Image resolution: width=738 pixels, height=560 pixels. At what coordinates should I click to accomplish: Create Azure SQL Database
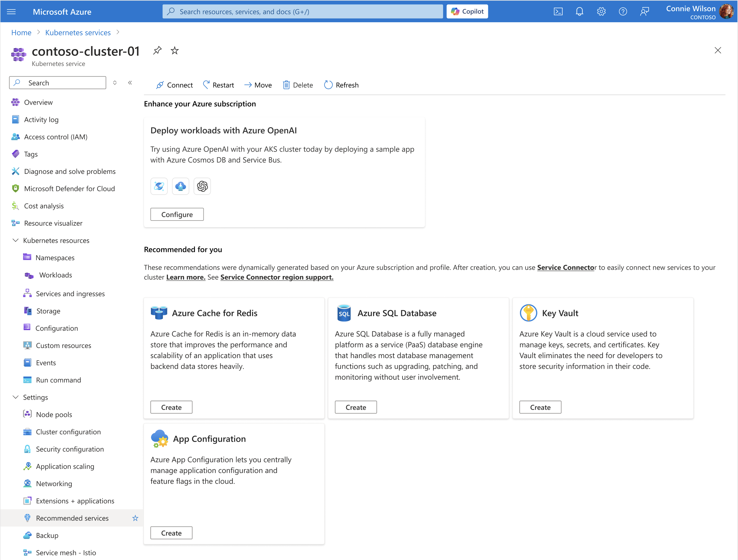coord(356,407)
